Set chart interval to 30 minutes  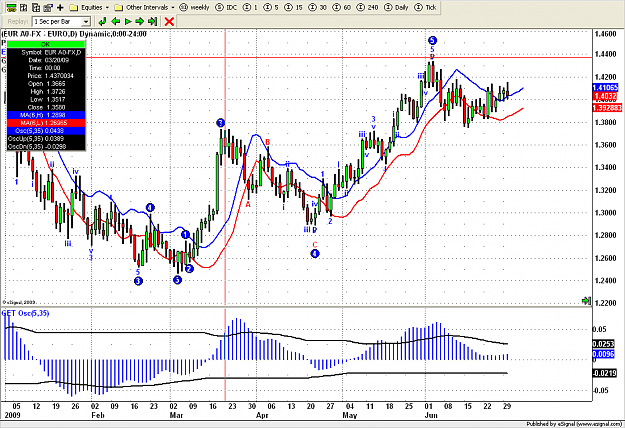(x=318, y=7)
